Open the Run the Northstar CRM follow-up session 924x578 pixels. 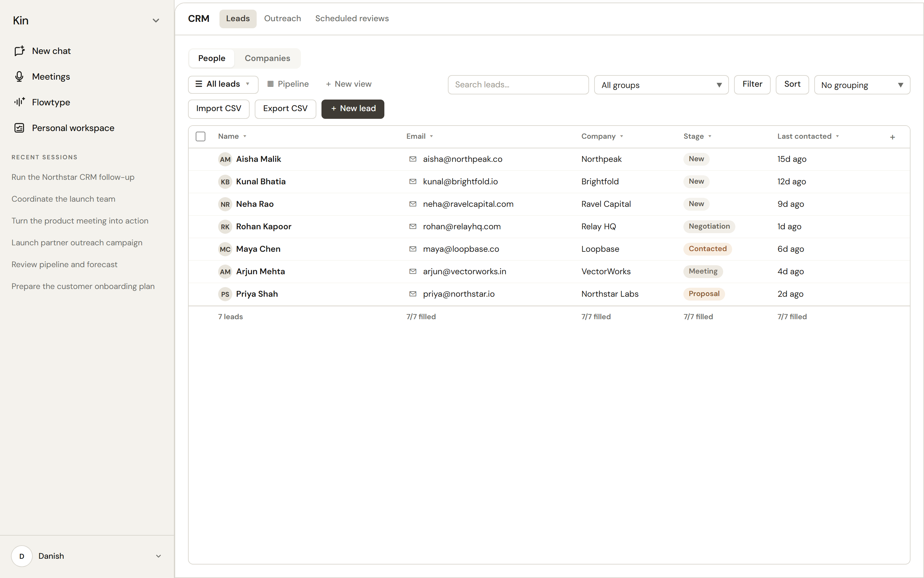pyautogui.click(x=73, y=177)
